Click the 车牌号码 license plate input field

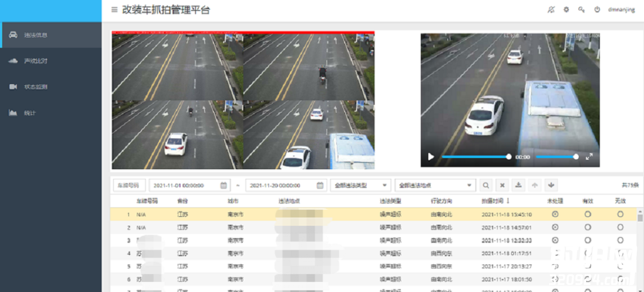[128, 185]
